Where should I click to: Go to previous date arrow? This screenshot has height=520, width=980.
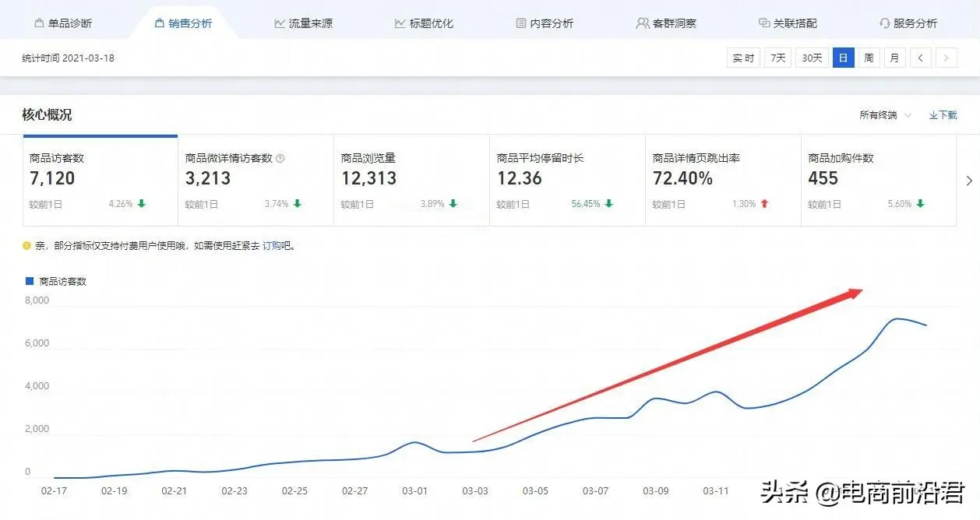point(921,58)
